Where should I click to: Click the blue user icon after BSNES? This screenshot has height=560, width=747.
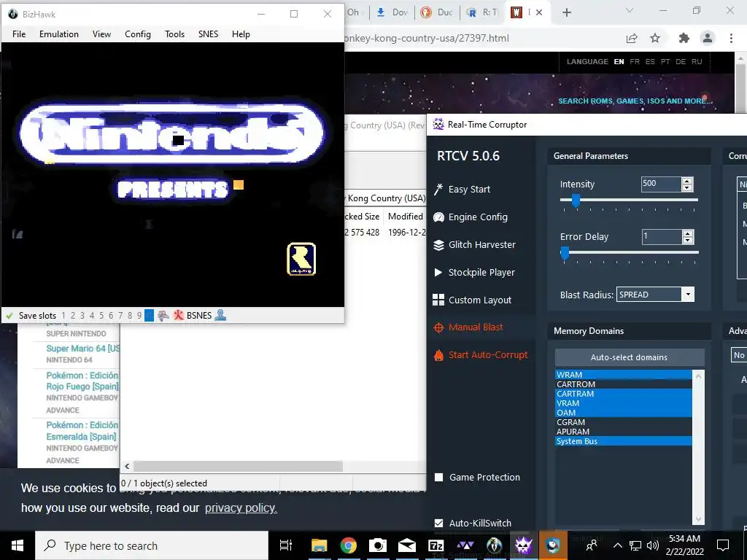click(220, 315)
